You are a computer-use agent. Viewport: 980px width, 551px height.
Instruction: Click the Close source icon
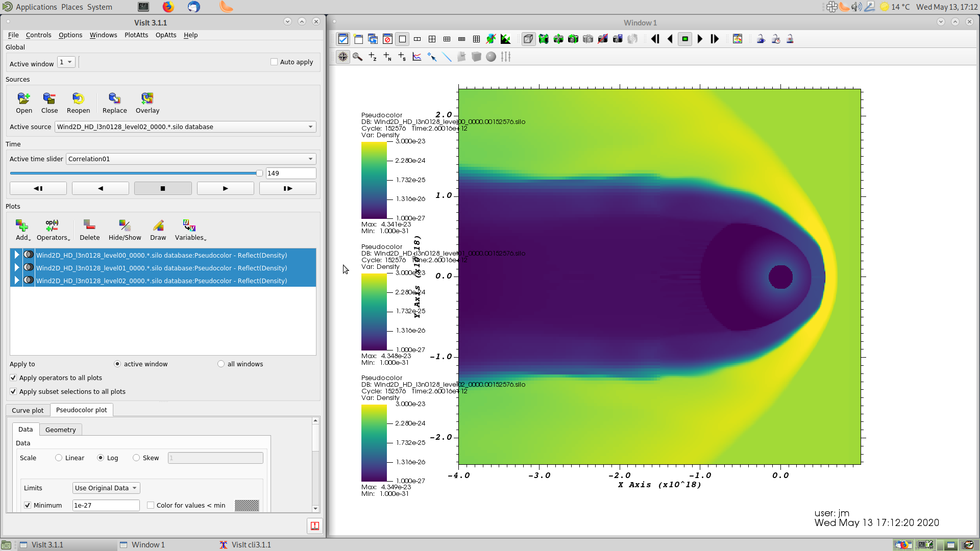(49, 103)
